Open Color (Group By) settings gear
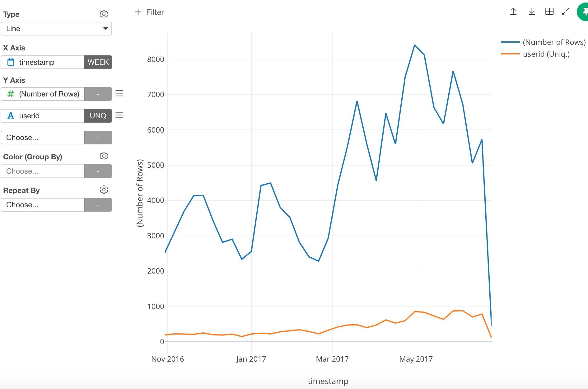The height and width of the screenshot is (389, 588). [104, 156]
